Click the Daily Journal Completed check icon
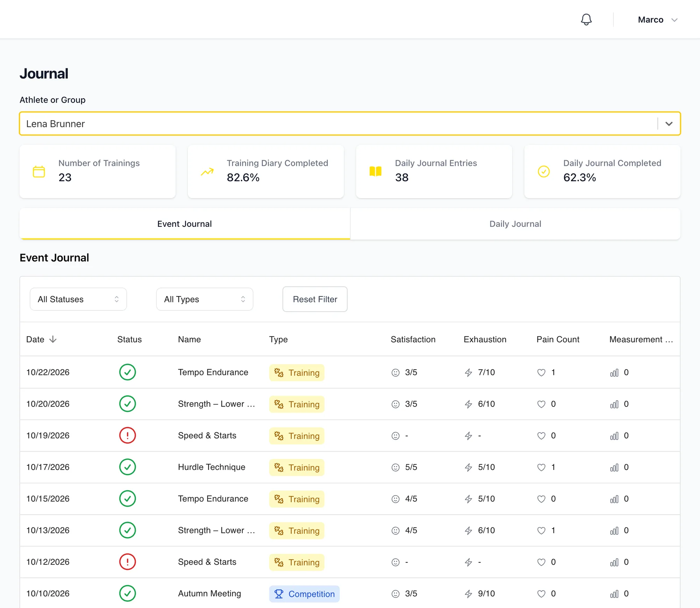 point(544,172)
